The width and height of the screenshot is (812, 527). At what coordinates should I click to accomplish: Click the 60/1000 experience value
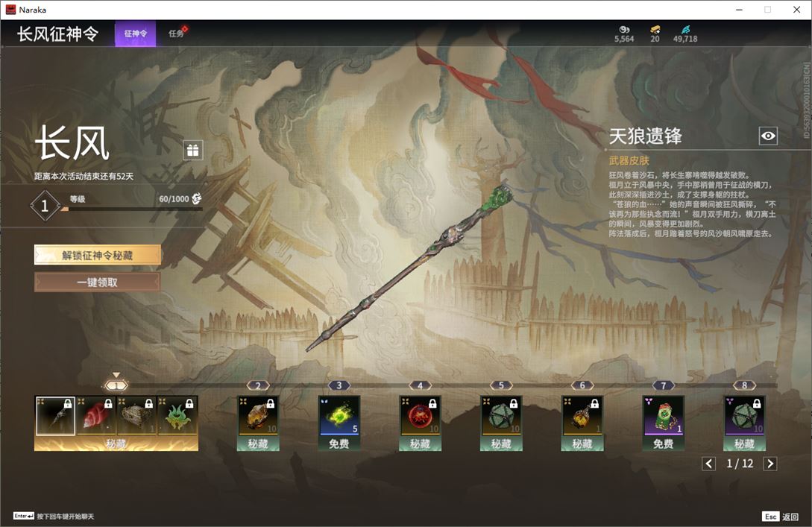pos(174,199)
